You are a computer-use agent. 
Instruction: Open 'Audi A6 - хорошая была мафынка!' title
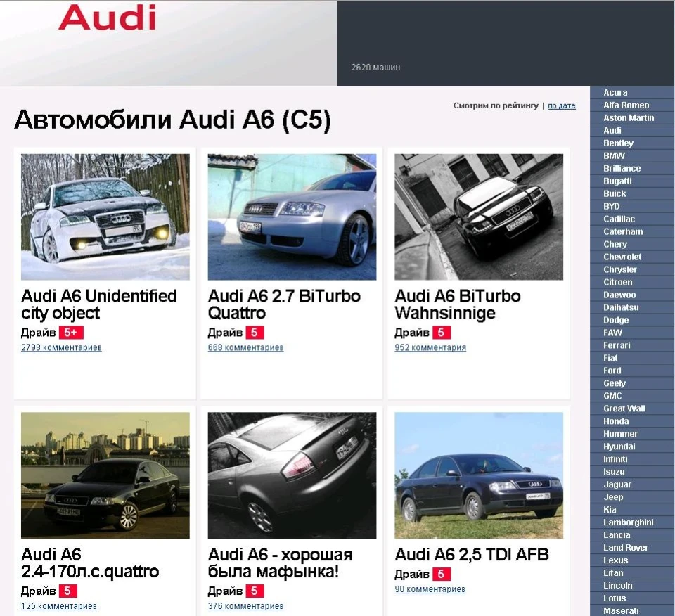pos(281,563)
